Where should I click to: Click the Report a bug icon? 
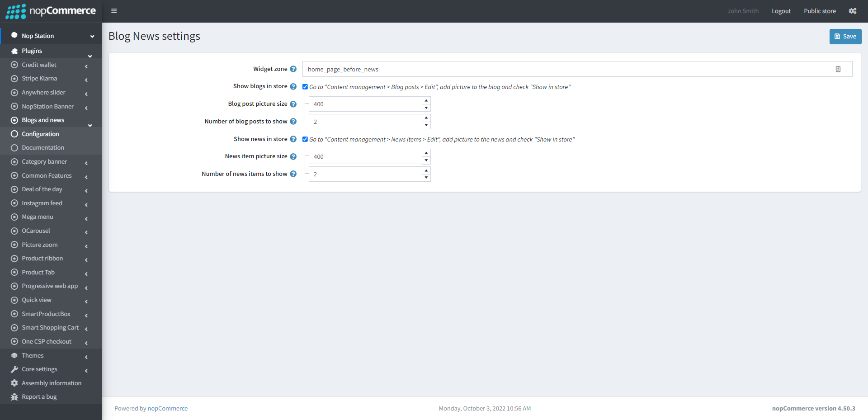coord(14,397)
